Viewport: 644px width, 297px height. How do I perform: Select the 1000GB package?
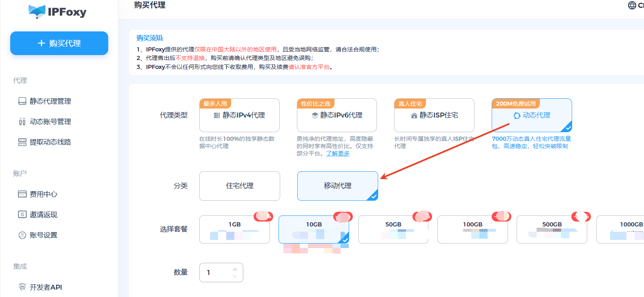tap(620, 229)
